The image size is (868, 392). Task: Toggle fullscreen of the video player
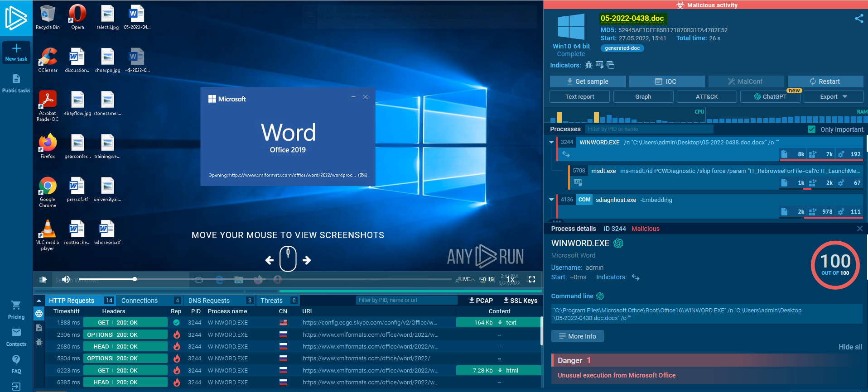(x=531, y=279)
